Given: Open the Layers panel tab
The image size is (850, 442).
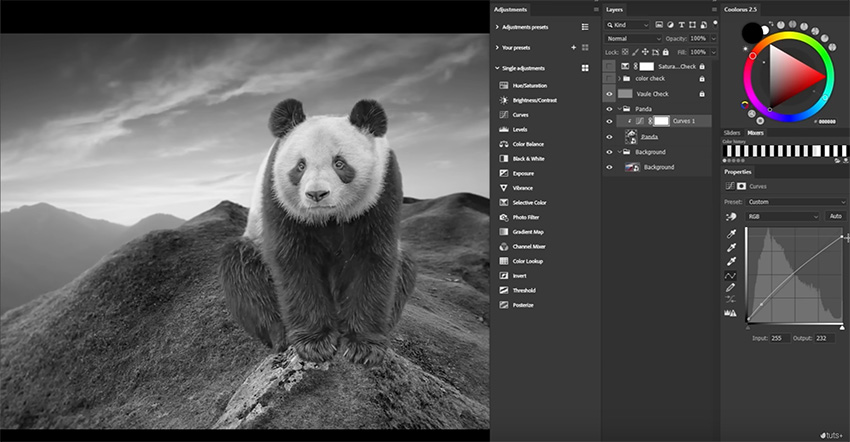Looking at the screenshot, I should pos(615,9).
